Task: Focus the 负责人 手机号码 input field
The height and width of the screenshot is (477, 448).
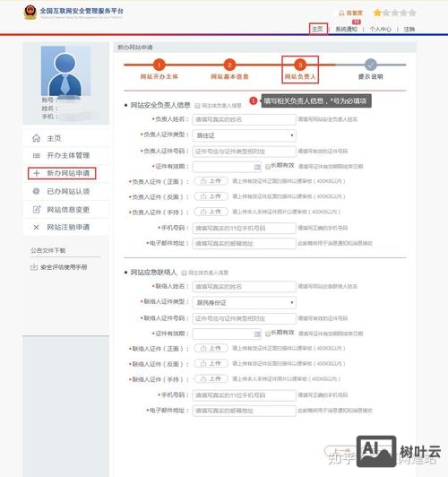Action: 245,228
